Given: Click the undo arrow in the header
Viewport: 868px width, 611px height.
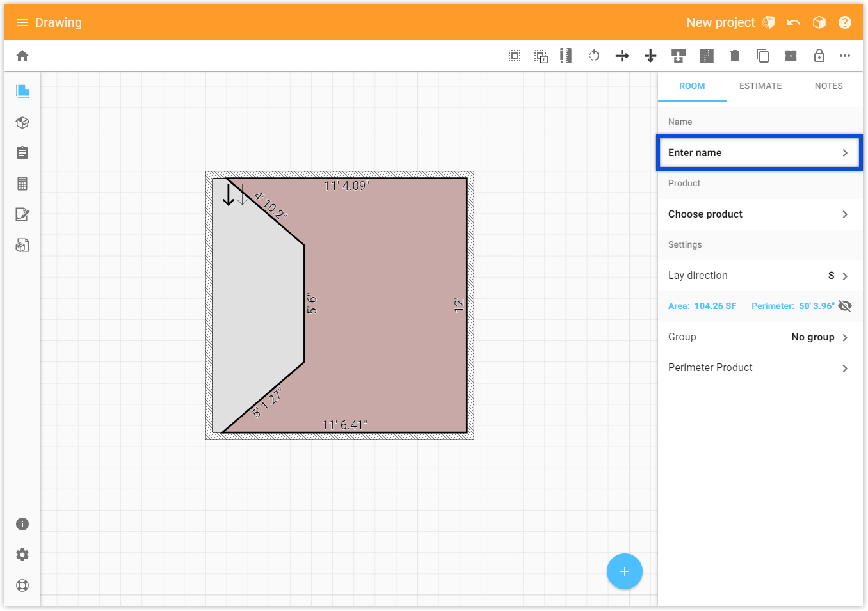Looking at the screenshot, I should (794, 22).
